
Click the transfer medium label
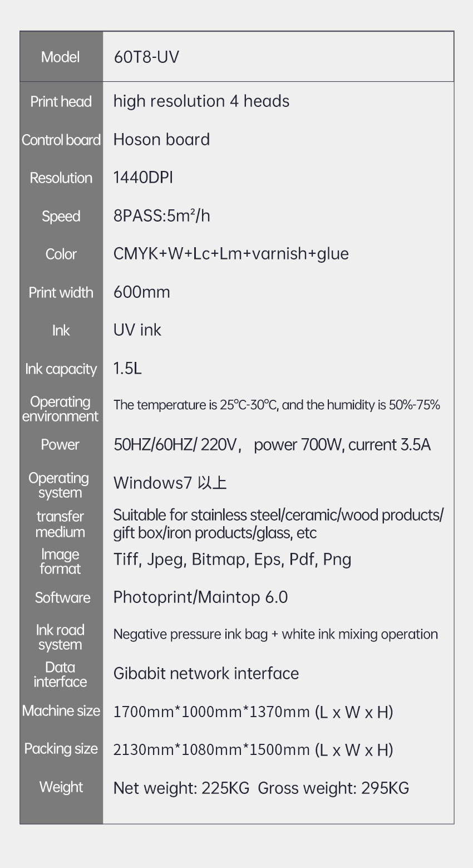tap(60, 524)
